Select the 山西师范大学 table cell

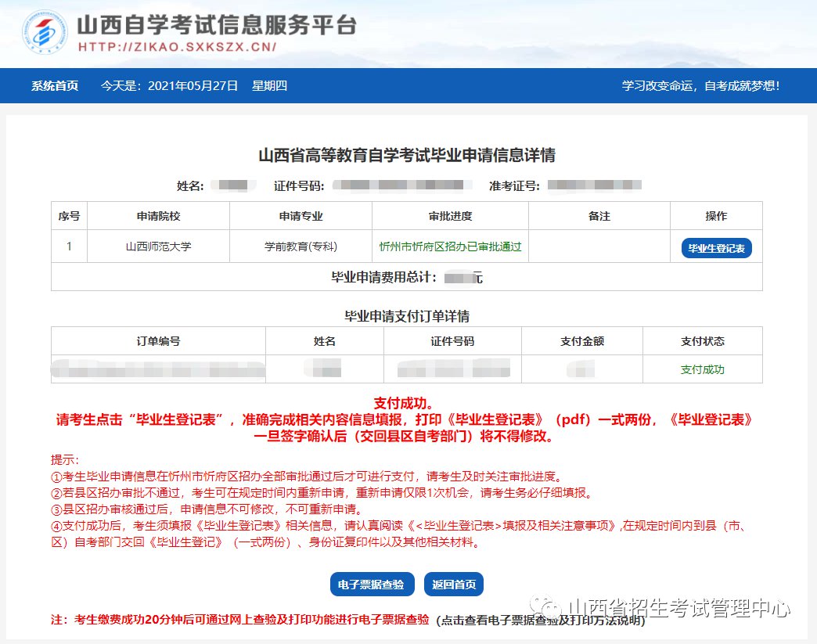point(158,246)
